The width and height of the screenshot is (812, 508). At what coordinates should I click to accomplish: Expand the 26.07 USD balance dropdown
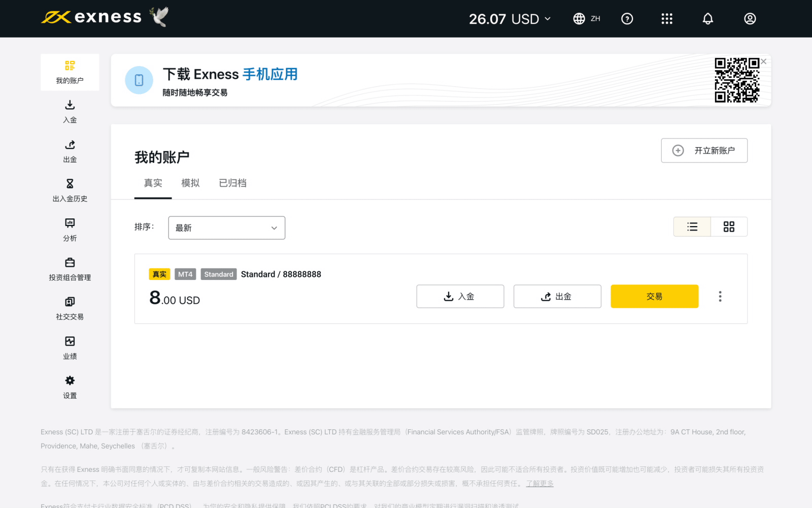[x=510, y=19]
